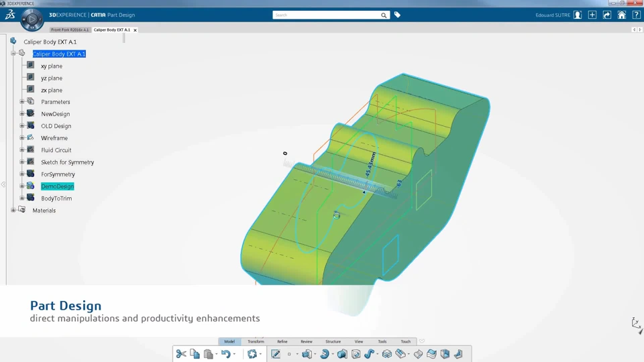The height and width of the screenshot is (362, 644).
Task: Select the yz plane tree item
Action: point(52,78)
